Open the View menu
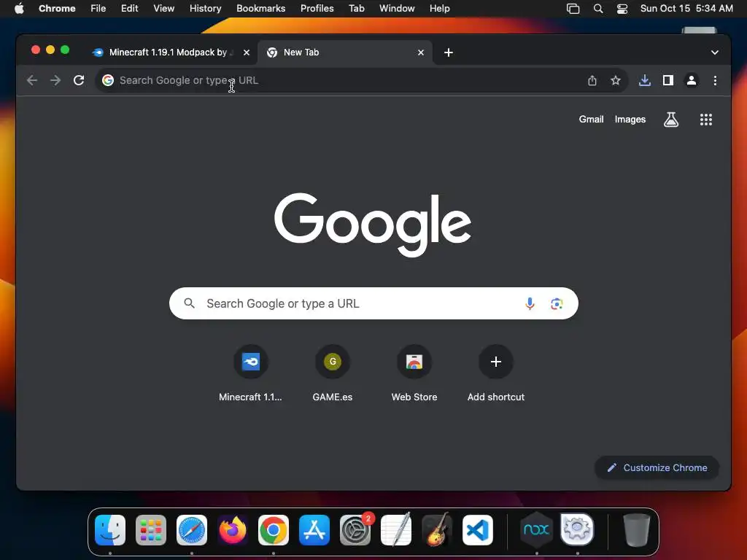Screen dimensions: 747x560 164,9
